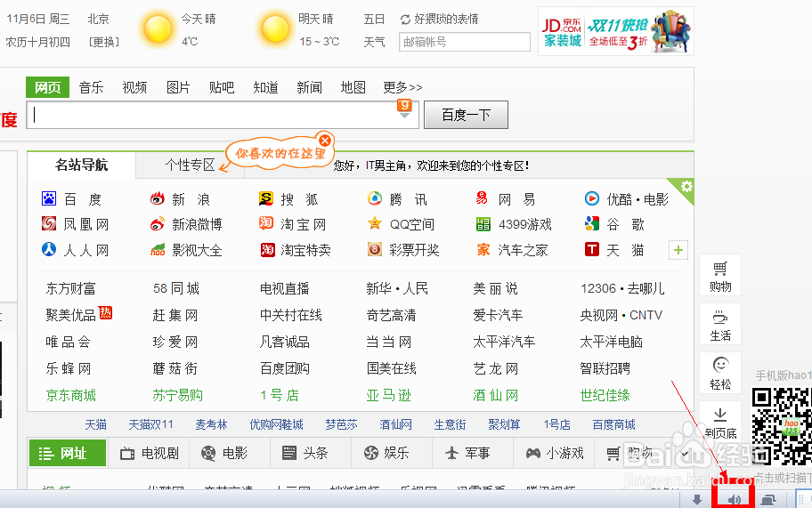Open the 电视剧 category tab
This screenshot has width=812, height=508.
click(150, 454)
